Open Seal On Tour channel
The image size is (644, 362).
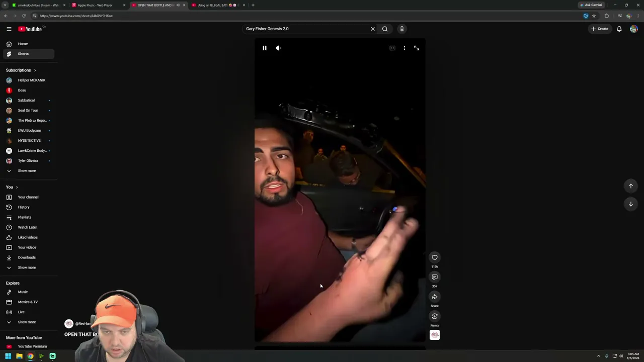(x=28, y=111)
